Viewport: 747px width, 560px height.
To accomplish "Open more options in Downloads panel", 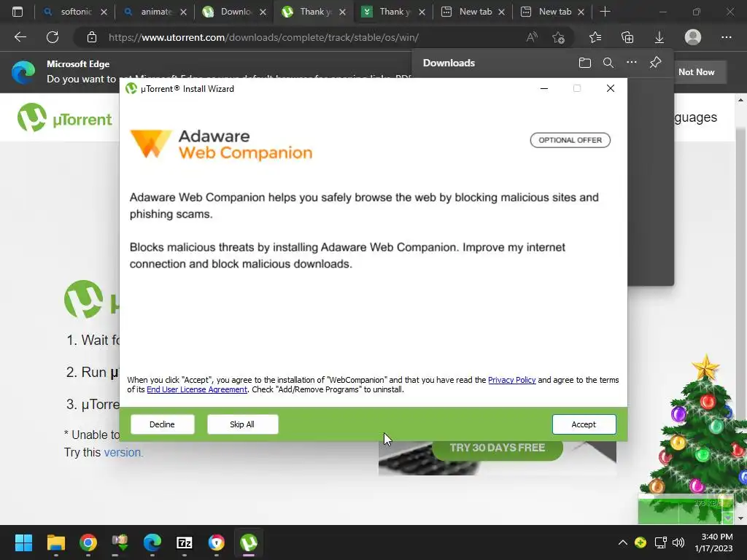I will (632, 63).
